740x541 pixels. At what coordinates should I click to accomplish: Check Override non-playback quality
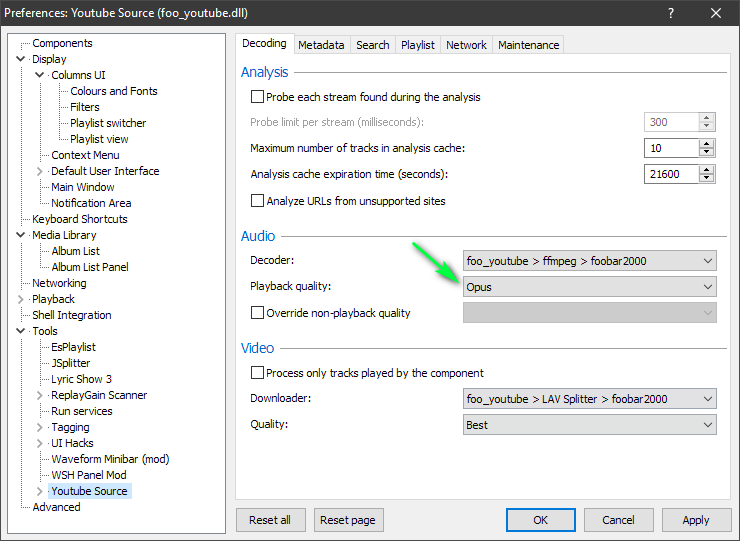coord(258,313)
